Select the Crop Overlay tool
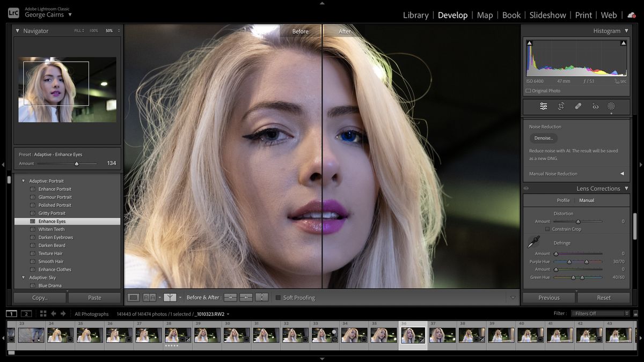 tap(560, 106)
